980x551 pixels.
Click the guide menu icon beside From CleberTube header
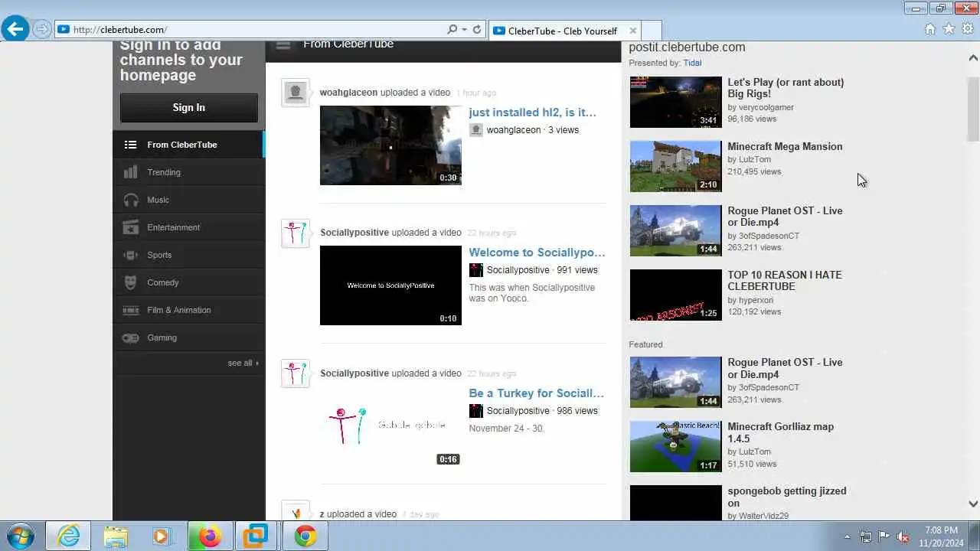[x=283, y=45]
